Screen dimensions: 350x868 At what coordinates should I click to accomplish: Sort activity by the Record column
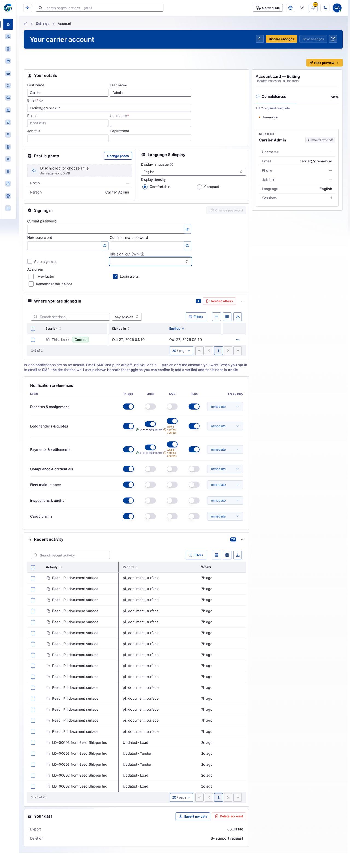pyautogui.click(x=130, y=567)
